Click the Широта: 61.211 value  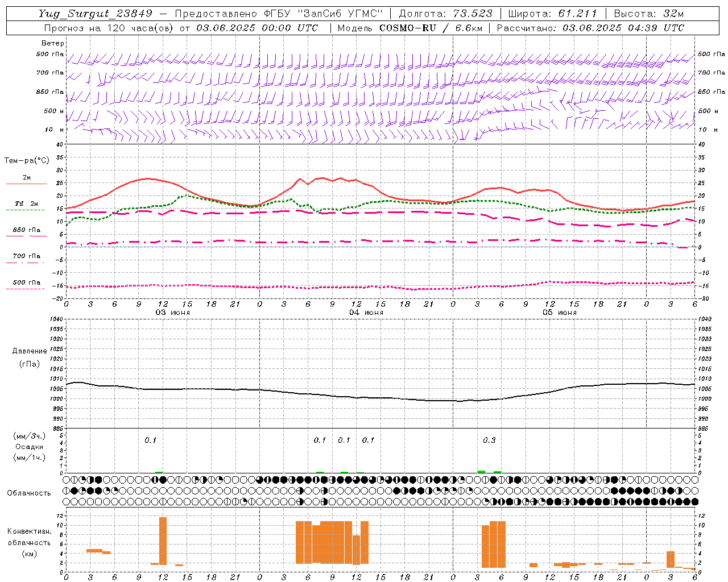click(x=552, y=14)
